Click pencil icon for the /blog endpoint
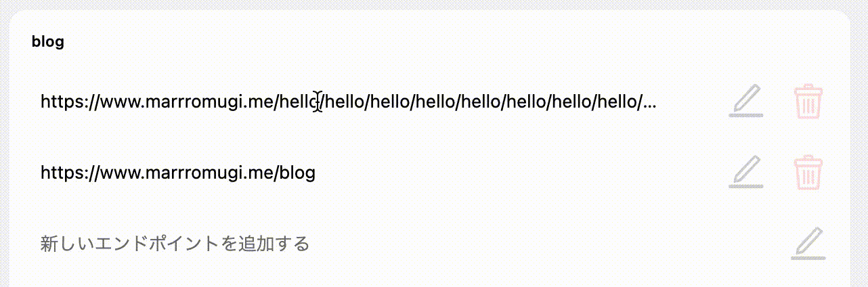The image size is (868, 287). (745, 172)
